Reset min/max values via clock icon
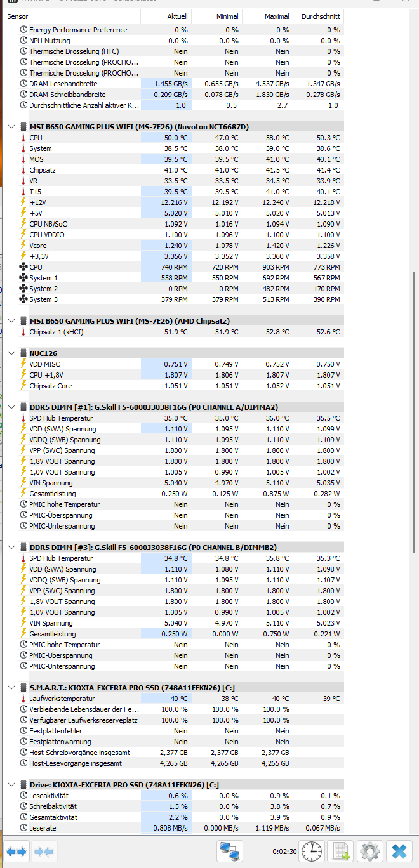Screen dimensions: 419x868 pyautogui.click(x=311, y=851)
